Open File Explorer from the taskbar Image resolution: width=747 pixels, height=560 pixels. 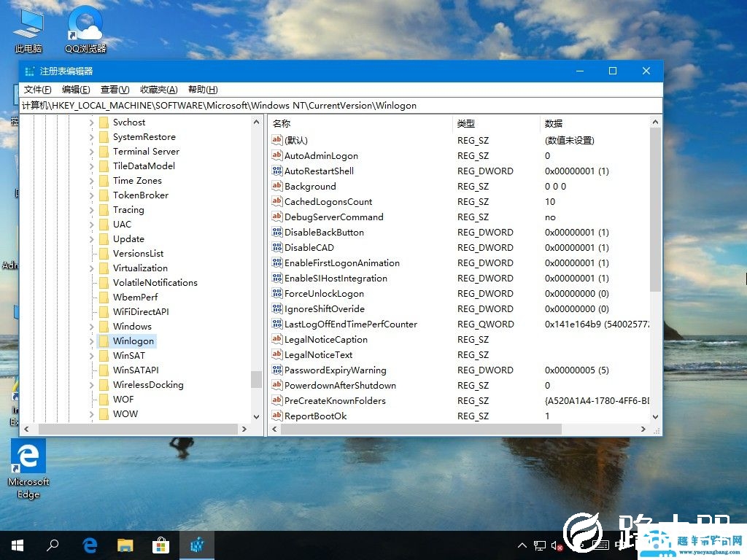tap(125, 545)
